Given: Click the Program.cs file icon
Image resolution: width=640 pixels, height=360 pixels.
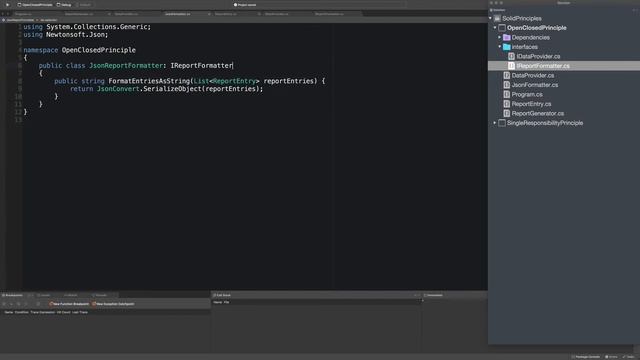Looking at the screenshot, I should [507, 94].
